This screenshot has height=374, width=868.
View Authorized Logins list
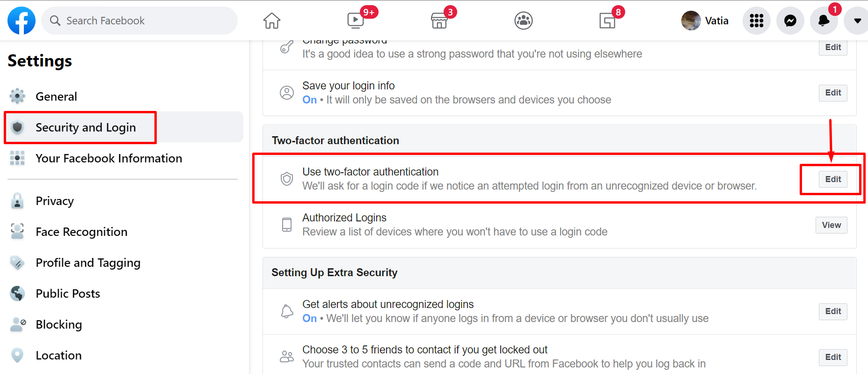tap(832, 225)
